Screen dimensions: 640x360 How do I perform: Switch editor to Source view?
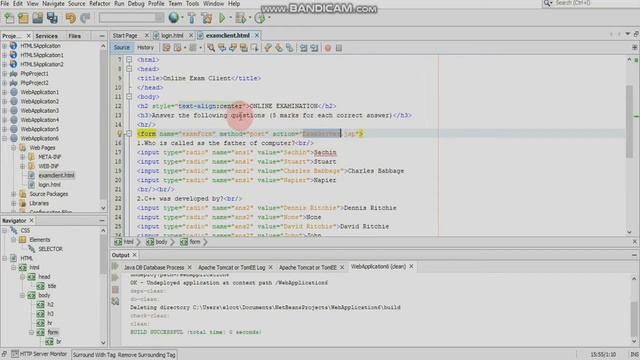(x=122, y=47)
